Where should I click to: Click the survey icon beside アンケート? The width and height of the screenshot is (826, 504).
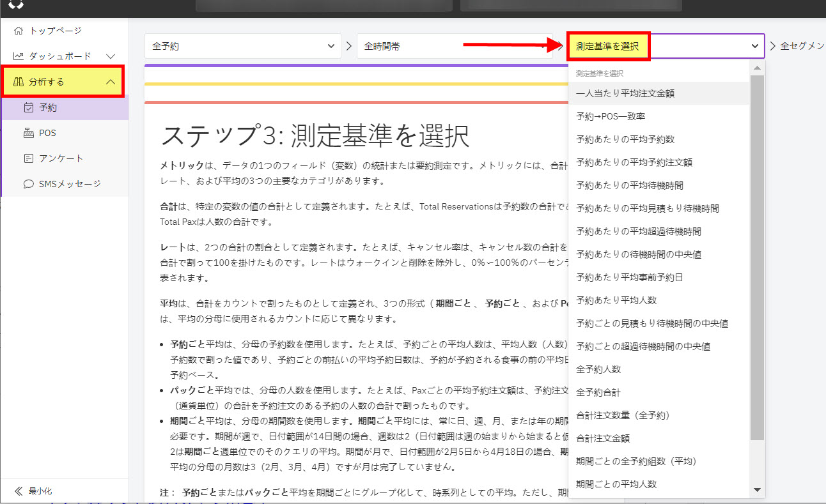click(x=28, y=158)
